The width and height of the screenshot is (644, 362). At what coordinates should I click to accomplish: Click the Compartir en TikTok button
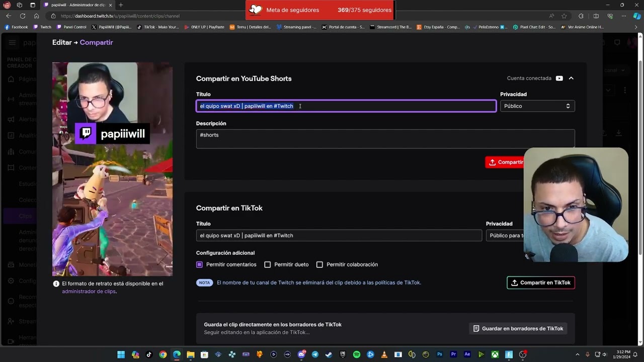(x=541, y=283)
